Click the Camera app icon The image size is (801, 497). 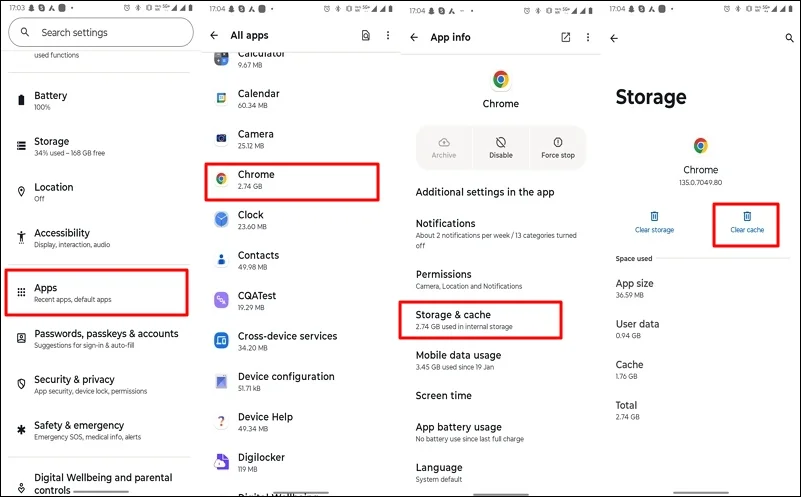(x=221, y=138)
